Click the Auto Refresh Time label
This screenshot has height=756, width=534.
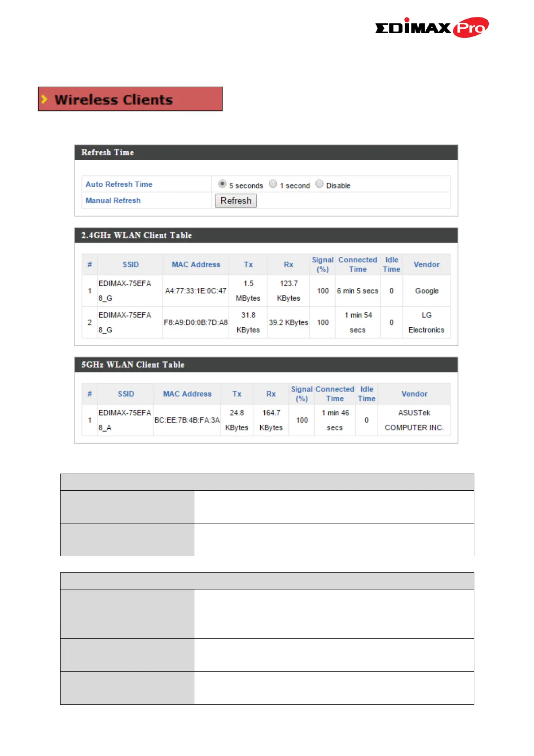tap(119, 184)
